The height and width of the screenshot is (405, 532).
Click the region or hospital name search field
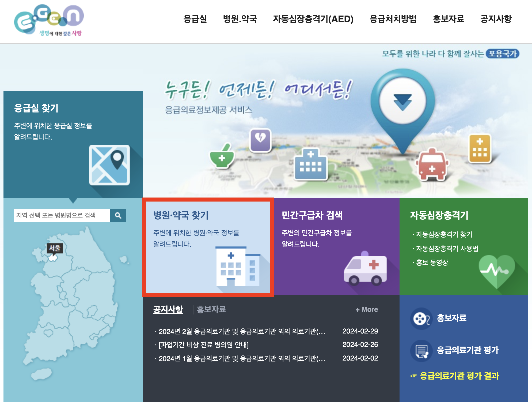[62, 216]
